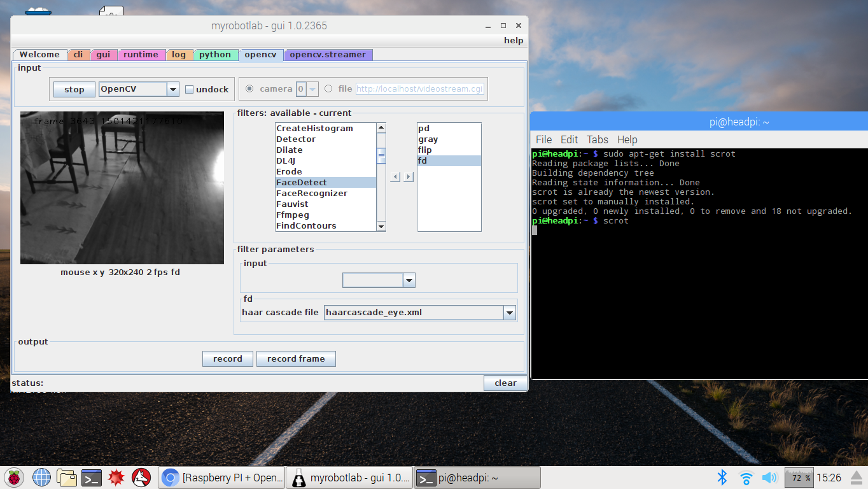868x489 pixels.
Task: Open the help menu in myrobotlab
Action: tap(514, 40)
